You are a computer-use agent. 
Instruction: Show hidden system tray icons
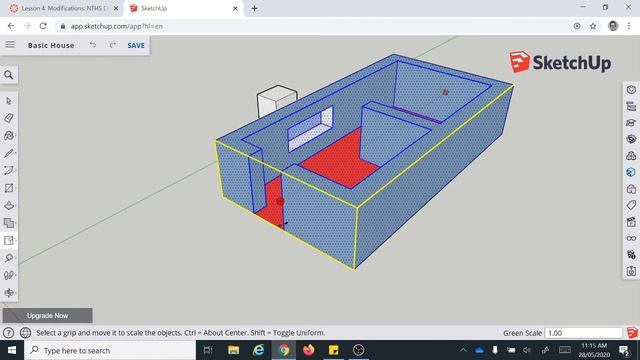pos(463,350)
